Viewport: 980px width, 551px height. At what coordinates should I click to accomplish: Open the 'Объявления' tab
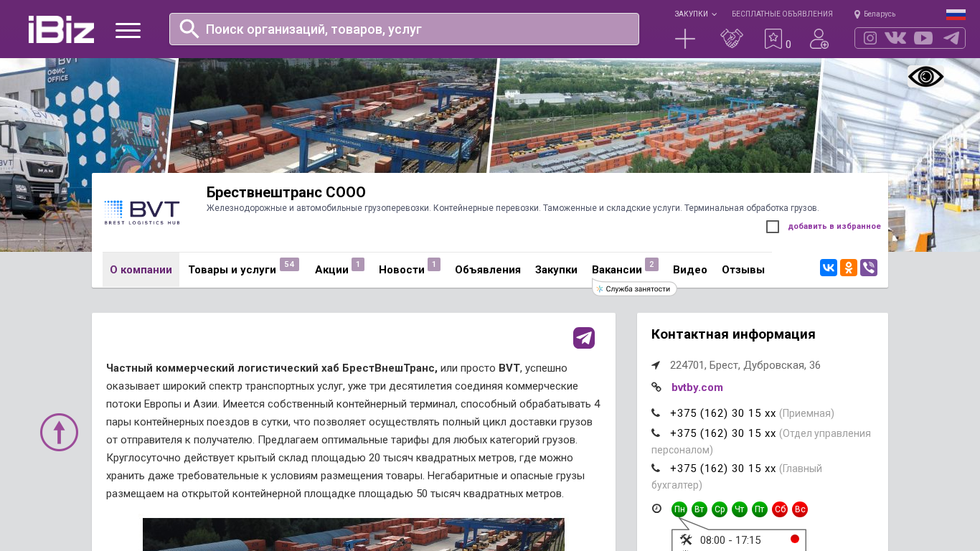point(488,270)
